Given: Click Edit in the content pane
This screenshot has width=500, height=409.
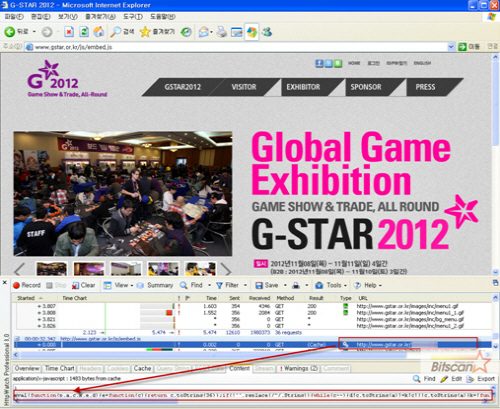Looking at the screenshot, I should pos(451,379).
